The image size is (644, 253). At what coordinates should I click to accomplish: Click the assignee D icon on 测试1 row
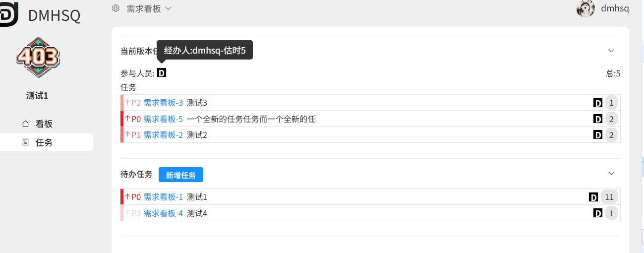[593, 197]
